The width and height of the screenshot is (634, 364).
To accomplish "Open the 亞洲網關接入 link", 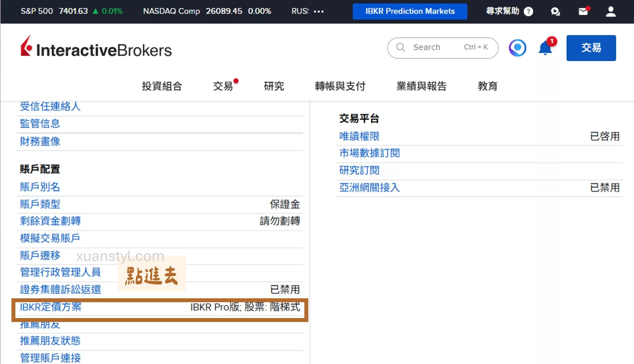I will tap(369, 188).
